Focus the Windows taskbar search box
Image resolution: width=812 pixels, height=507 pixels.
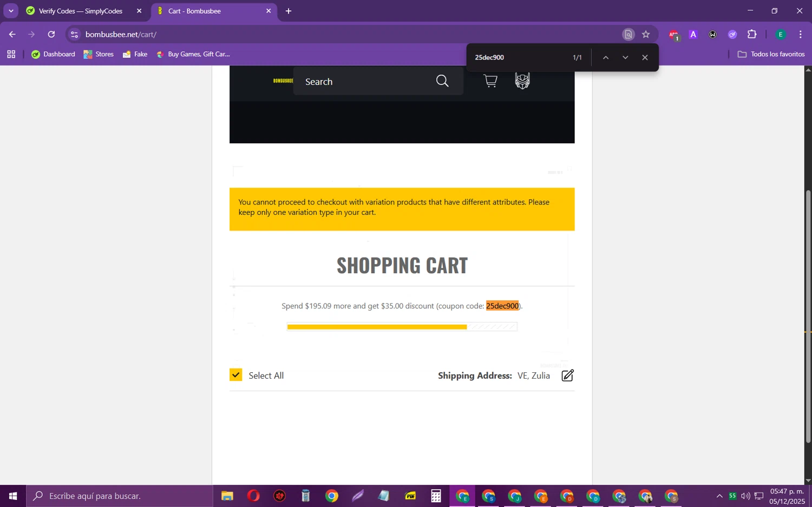point(119,496)
